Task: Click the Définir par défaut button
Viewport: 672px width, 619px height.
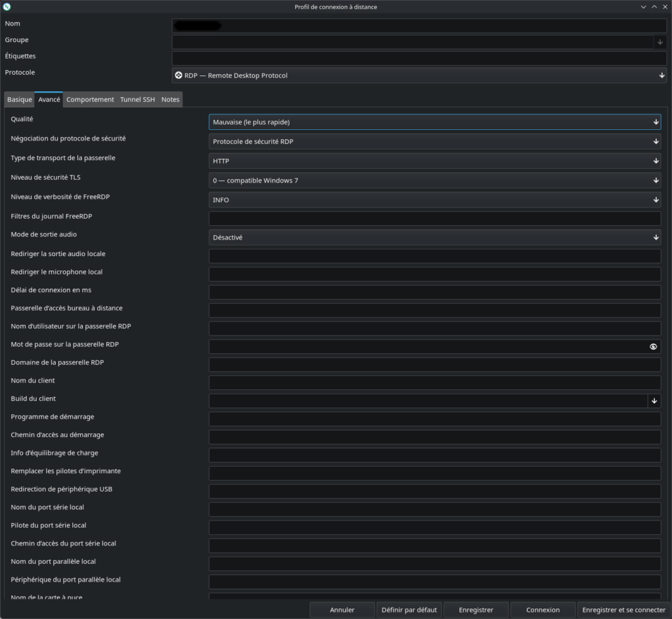Action: pyautogui.click(x=409, y=610)
